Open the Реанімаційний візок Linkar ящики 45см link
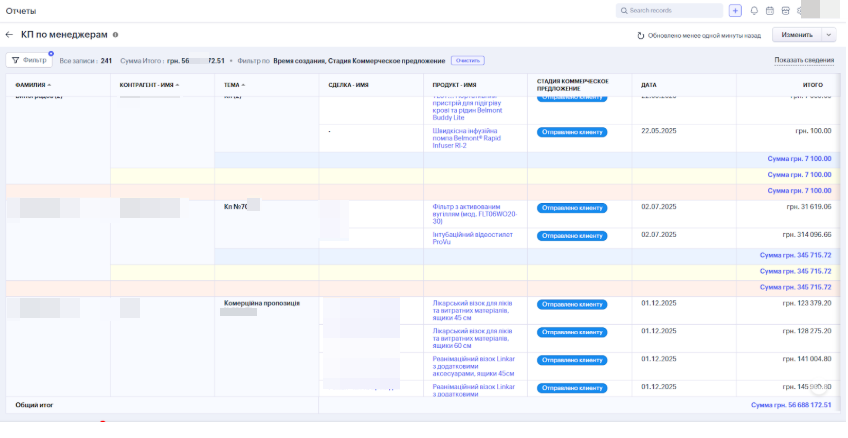 coord(474,366)
